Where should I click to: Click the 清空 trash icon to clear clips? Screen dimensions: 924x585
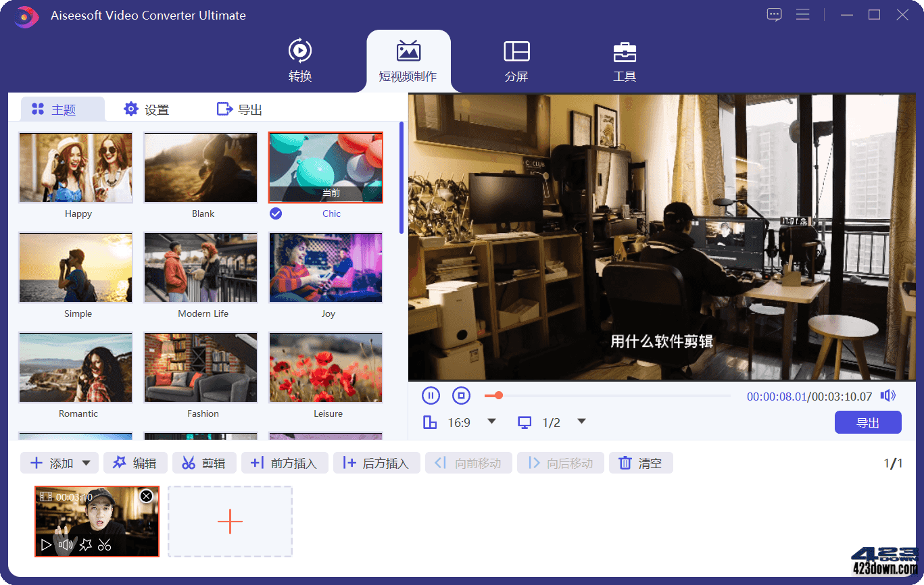(625, 463)
